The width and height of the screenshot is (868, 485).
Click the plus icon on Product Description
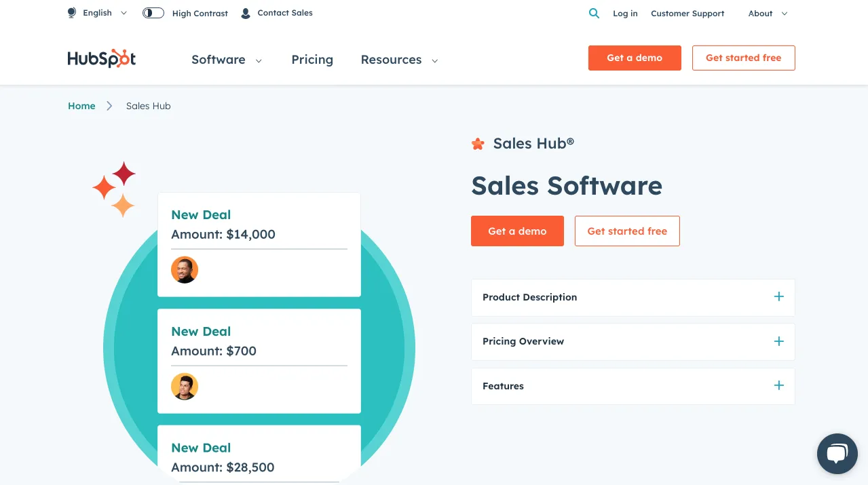point(778,296)
